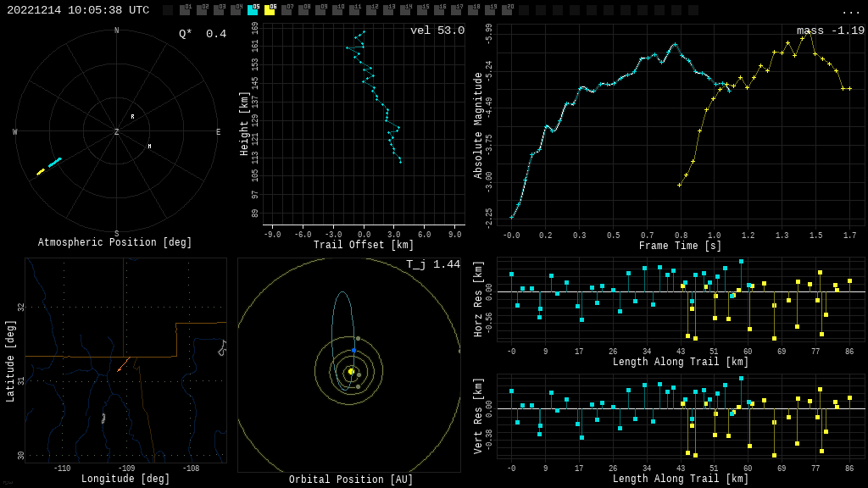Open the three-dots overflow menu
This screenshot has width=868, height=488.
[x=850, y=11]
